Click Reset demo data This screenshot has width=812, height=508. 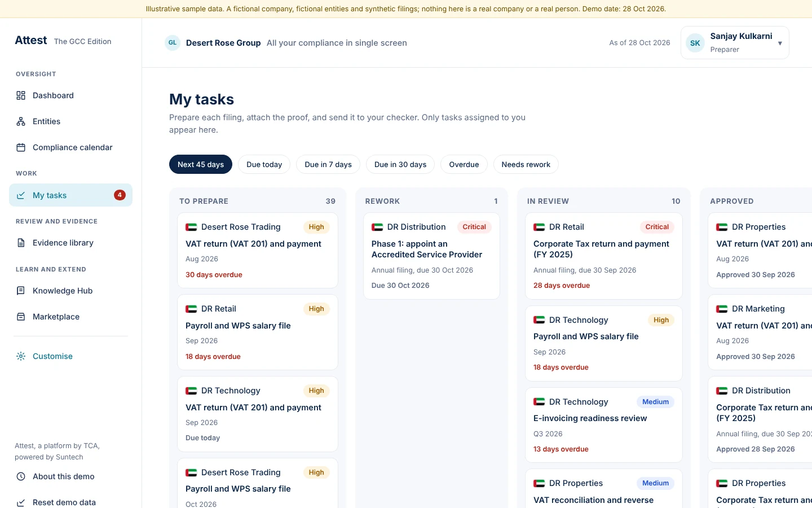[70, 502]
